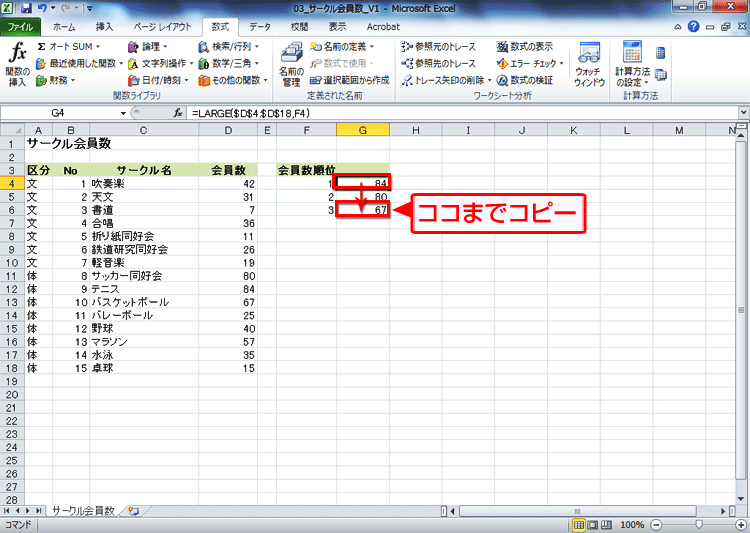Click the 100% zoom level
Screen dimensions: 750x533
(x=632, y=525)
